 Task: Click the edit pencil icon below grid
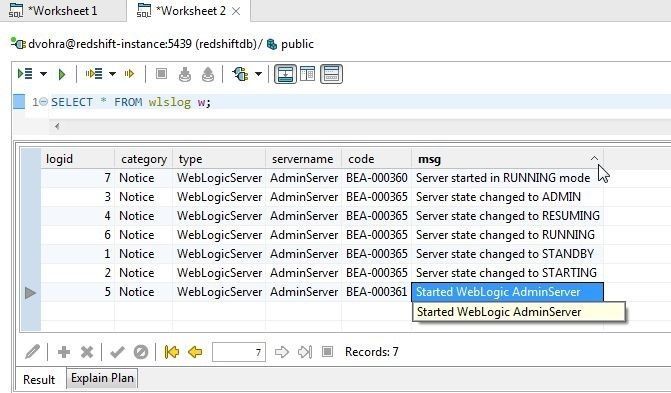pos(33,352)
